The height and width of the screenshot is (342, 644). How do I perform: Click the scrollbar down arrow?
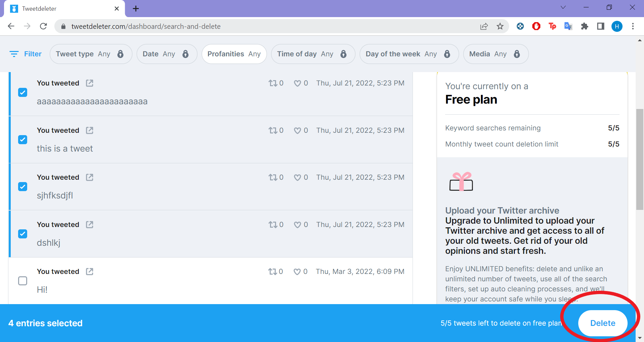640,338
